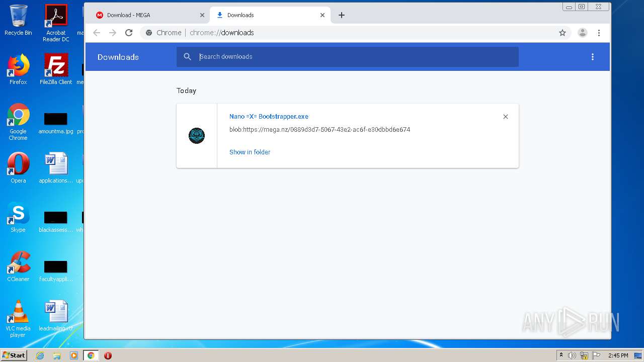Select the Downloads browser tab

click(270, 15)
